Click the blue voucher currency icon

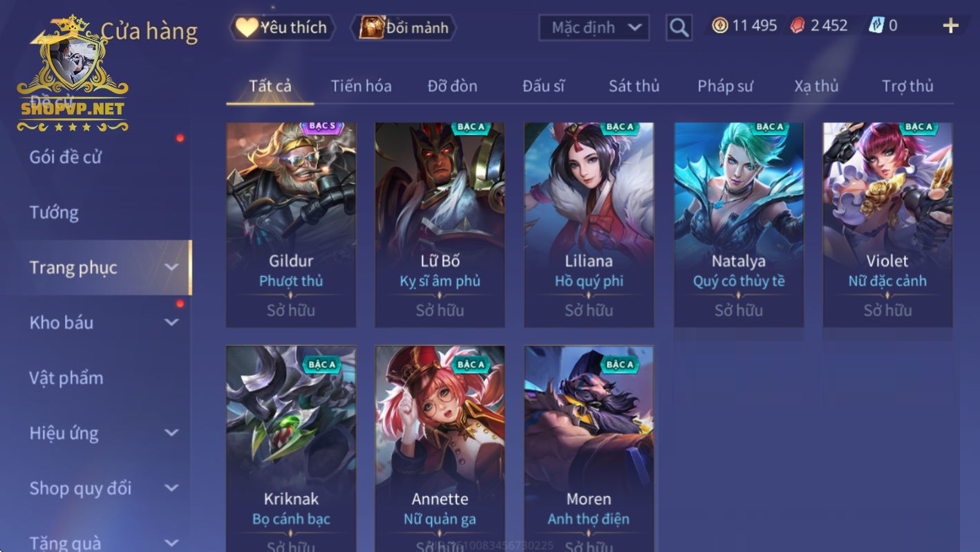[876, 26]
